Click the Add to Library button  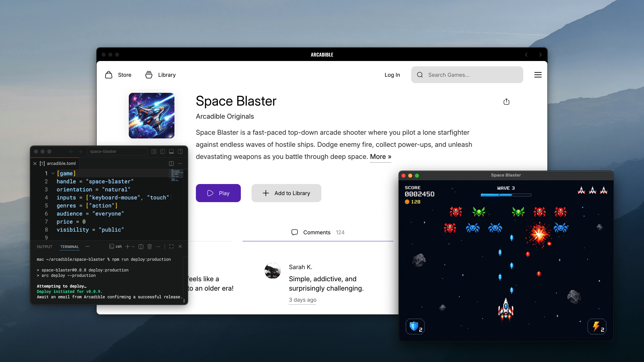coord(286,193)
